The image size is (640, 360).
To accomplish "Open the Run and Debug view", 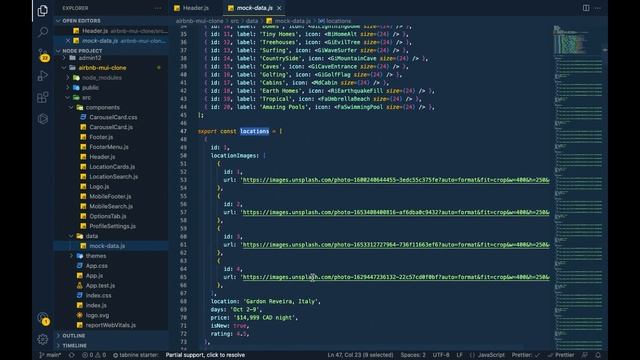I will pos(42,76).
